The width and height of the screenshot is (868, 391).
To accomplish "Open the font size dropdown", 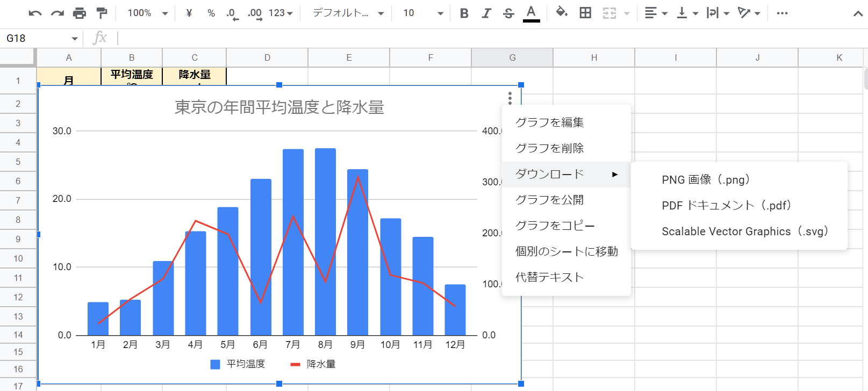I will tap(423, 13).
